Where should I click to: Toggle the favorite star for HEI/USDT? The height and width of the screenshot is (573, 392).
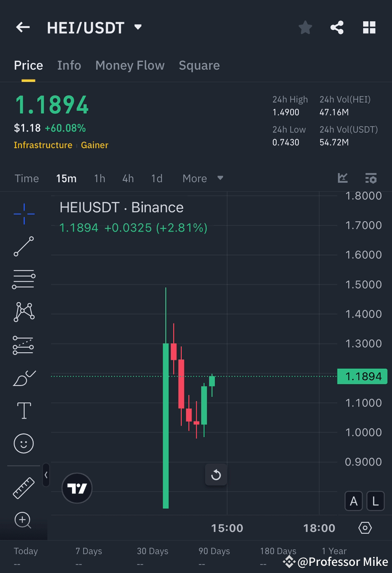coord(305,27)
